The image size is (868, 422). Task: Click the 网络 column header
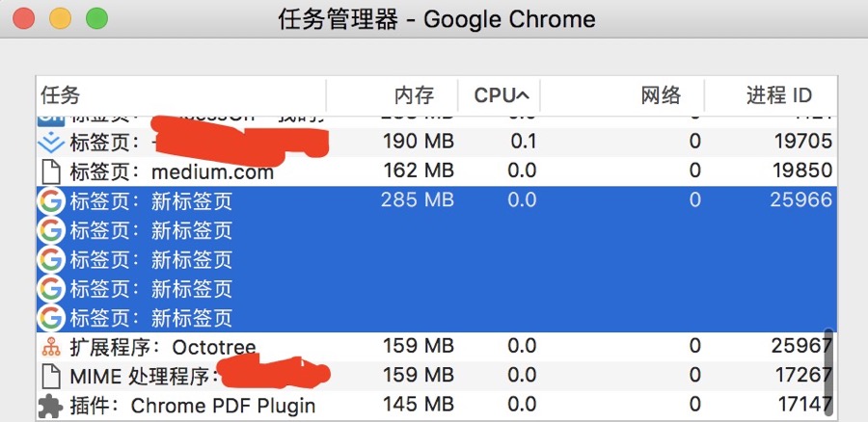tap(661, 95)
